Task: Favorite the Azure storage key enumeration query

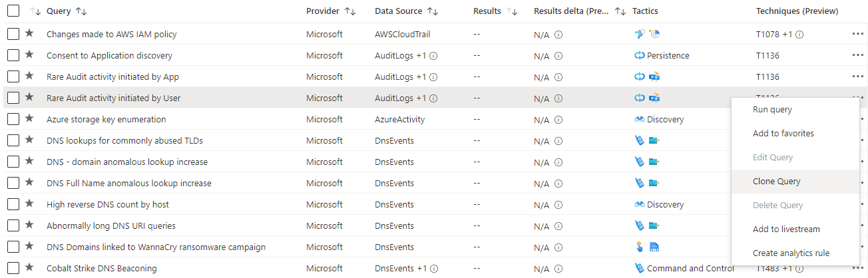Action: [29, 119]
